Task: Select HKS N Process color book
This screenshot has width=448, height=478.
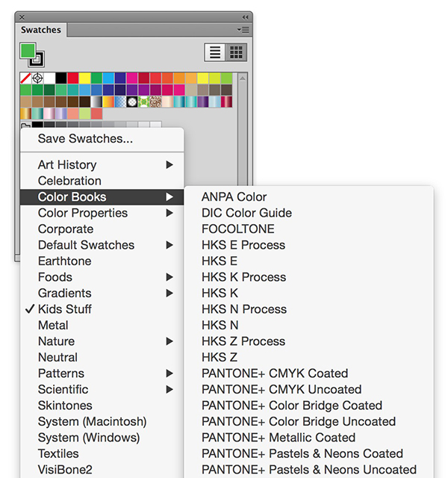Action: (308, 309)
